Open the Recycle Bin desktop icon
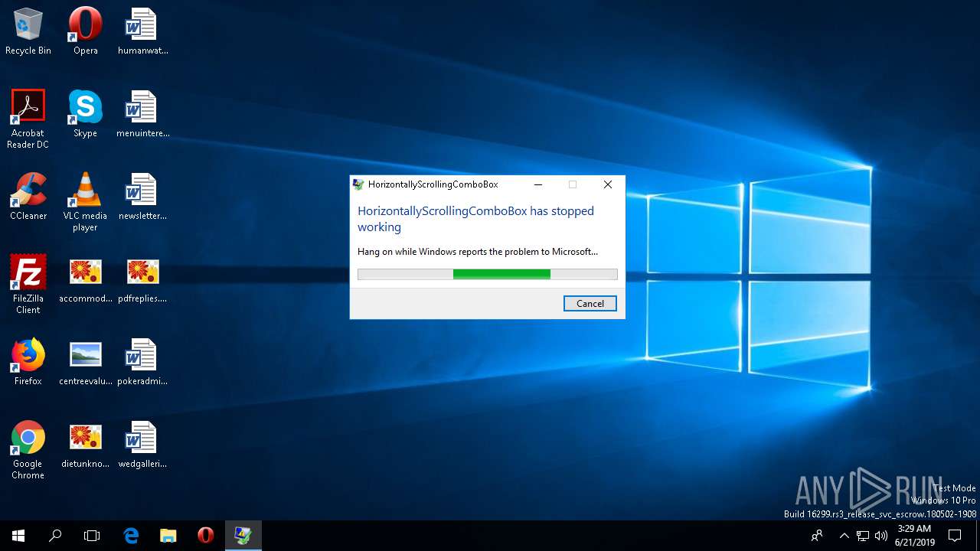This screenshot has height=551, width=980. (x=28, y=31)
